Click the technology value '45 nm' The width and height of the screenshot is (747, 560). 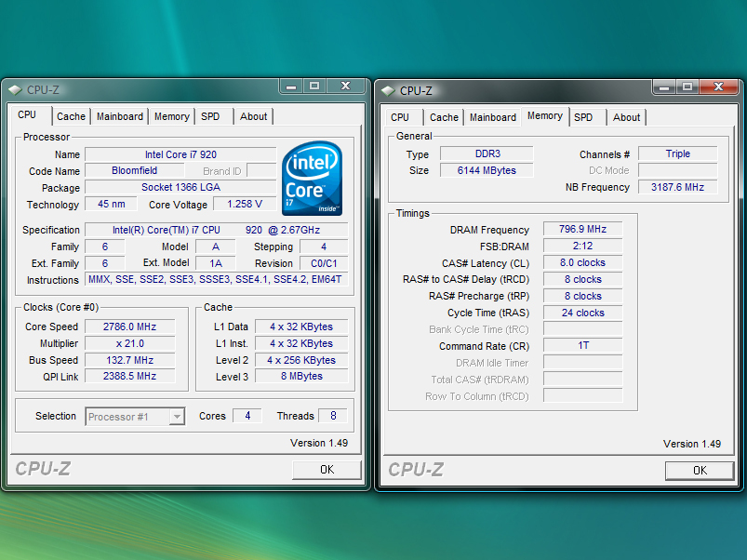pos(111,205)
